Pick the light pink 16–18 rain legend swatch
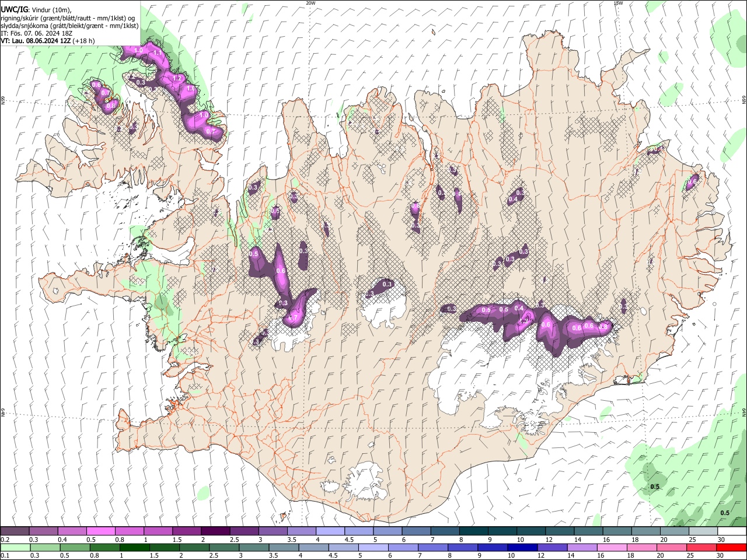 [x=612, y=547]
